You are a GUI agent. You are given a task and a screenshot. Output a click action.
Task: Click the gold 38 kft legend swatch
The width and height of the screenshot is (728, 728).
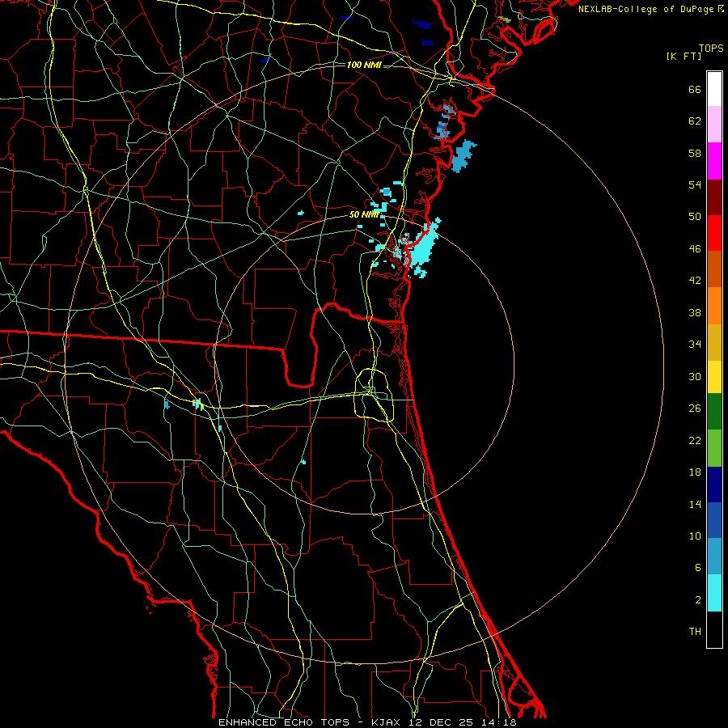714,342
